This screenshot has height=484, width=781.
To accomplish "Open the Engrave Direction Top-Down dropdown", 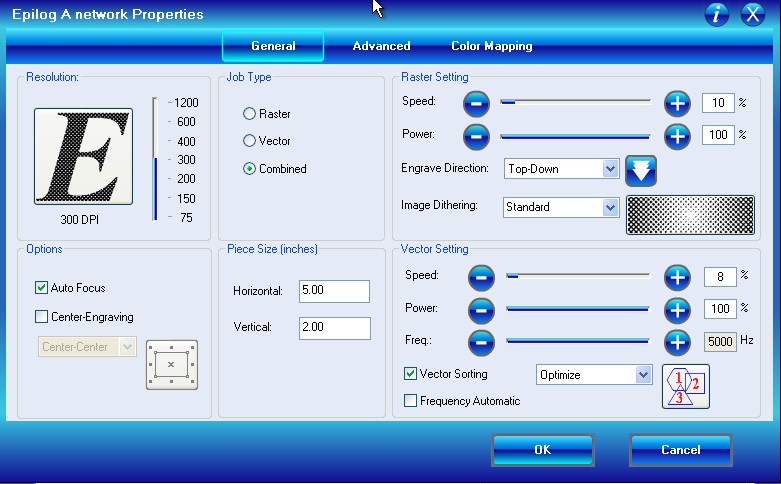I will (561, 169).
